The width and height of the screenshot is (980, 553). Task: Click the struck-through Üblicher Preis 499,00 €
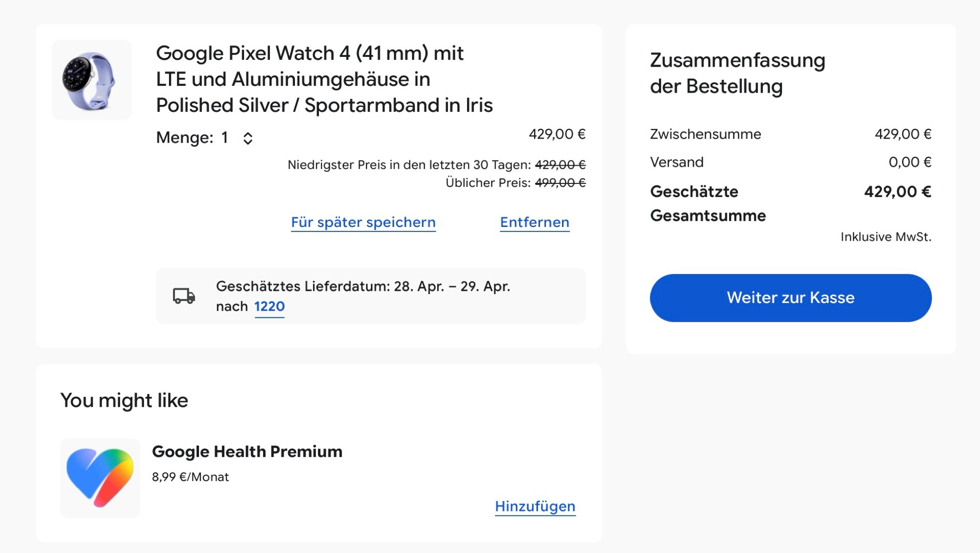point(560,183)
